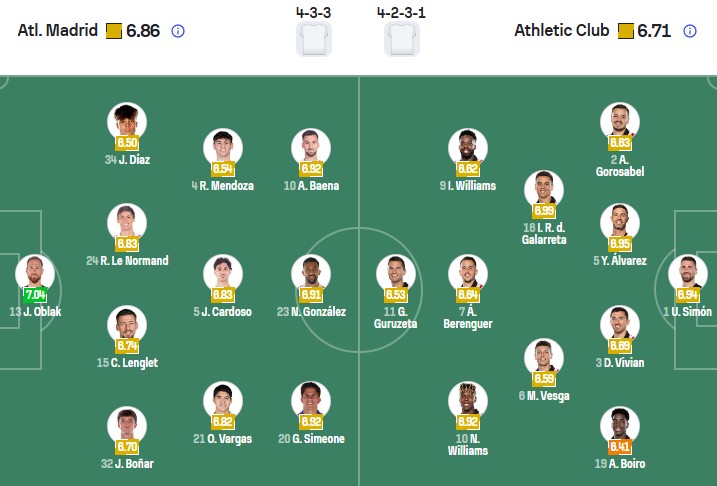Click U. Simón's goalkeeper portrait
717x486 pixels.
pos(687,273)
